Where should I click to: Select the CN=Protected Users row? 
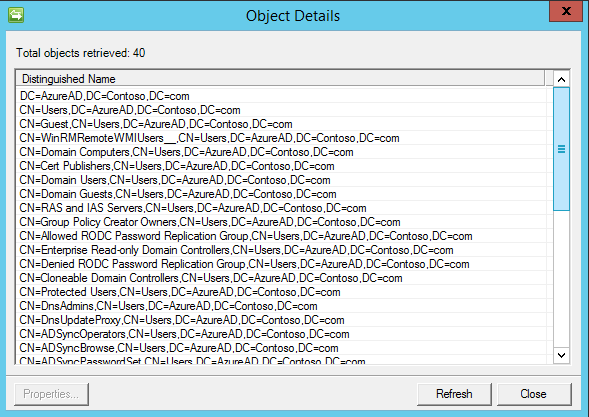[282, 292]
